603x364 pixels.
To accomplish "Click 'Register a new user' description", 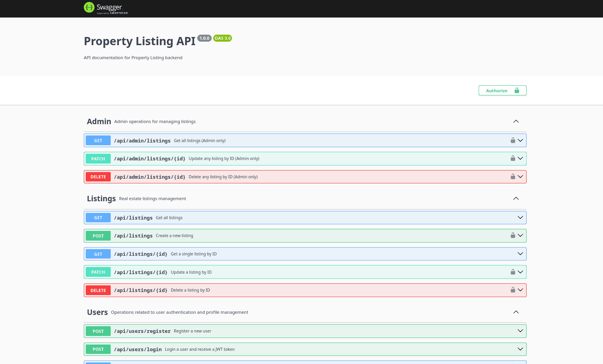I will [x=193, y=331].
